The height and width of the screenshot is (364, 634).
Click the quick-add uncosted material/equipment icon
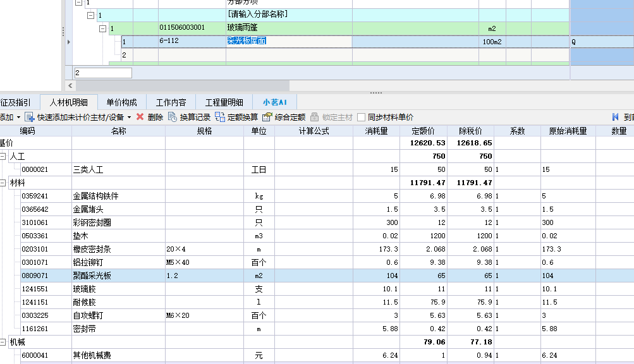tap(29, 118)
